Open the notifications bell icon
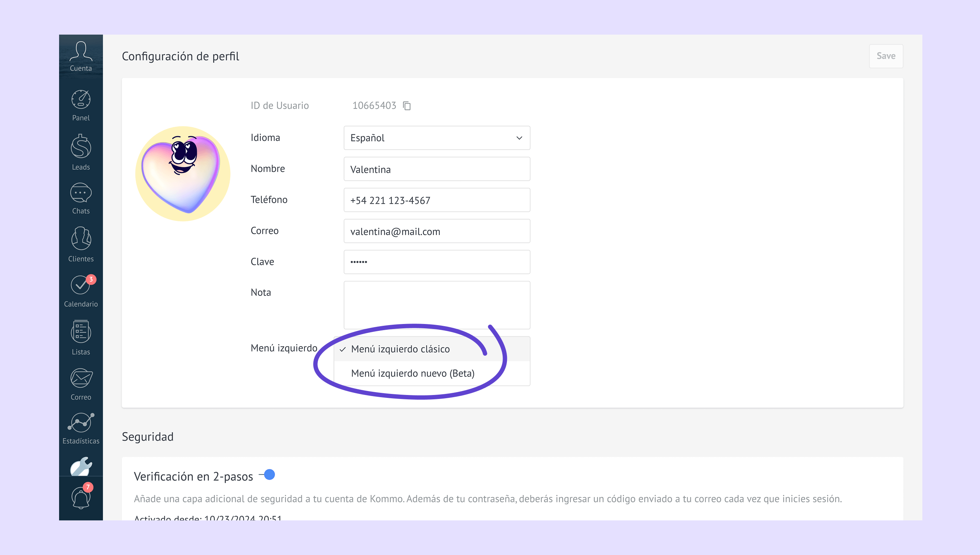The width and height of the screenshot is (980, 555). 81,498
